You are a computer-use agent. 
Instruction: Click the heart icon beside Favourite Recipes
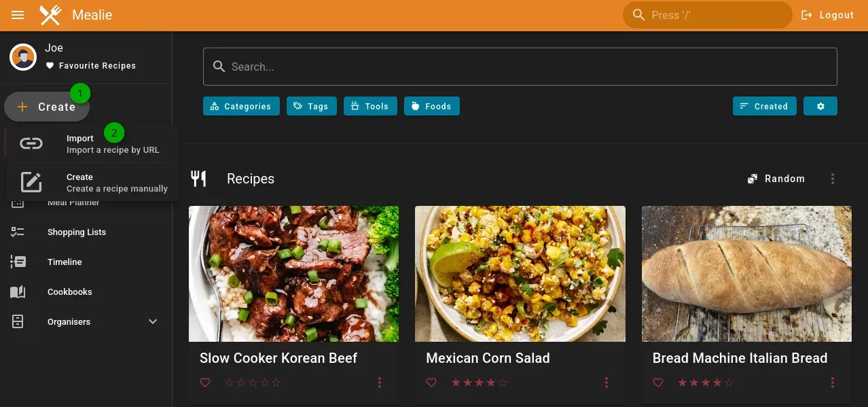click(50, 66)
